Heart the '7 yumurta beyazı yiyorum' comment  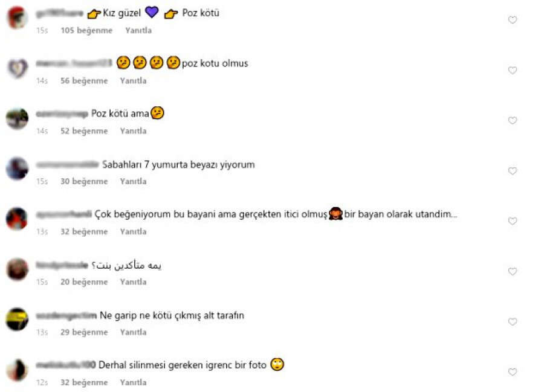(513, 171)
